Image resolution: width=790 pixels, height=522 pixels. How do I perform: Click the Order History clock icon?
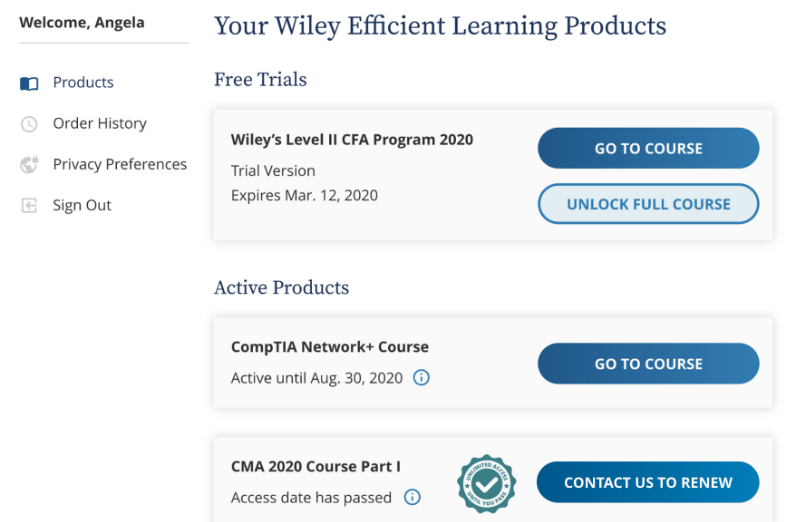(x=29, y=124)
